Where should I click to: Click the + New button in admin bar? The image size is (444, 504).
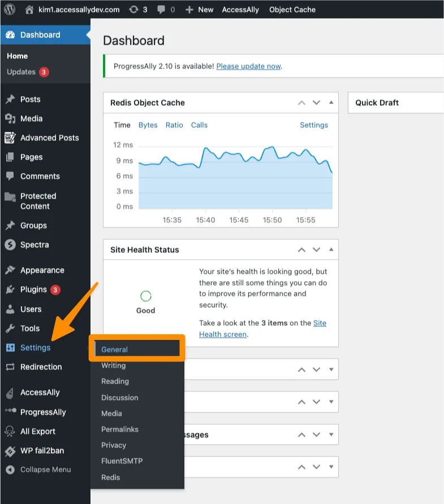(200, 10)
